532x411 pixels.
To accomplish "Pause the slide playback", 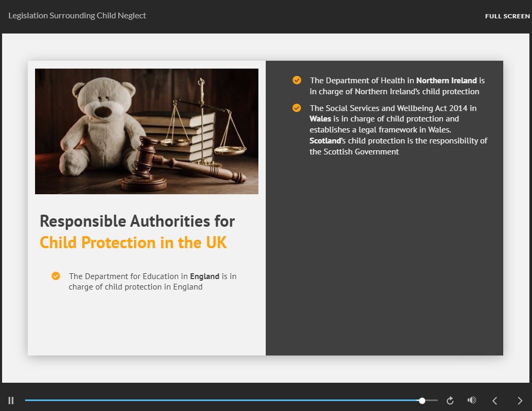I will coord(11,401).
